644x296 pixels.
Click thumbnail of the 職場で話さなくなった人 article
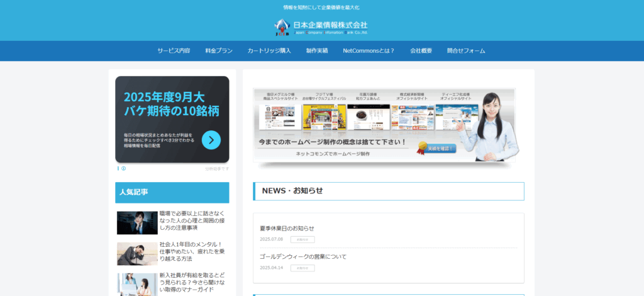[x=137, y=222]
